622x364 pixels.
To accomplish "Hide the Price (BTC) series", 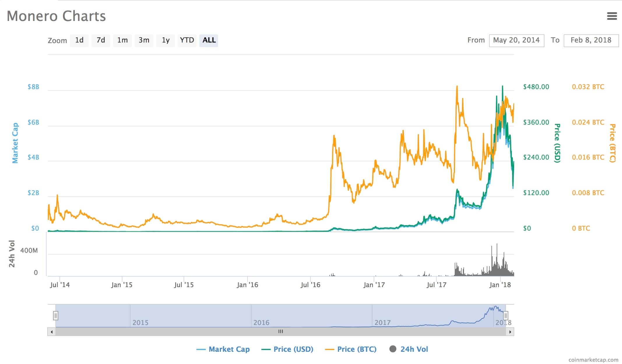I will pyautogui.click(x=351, y=349).
